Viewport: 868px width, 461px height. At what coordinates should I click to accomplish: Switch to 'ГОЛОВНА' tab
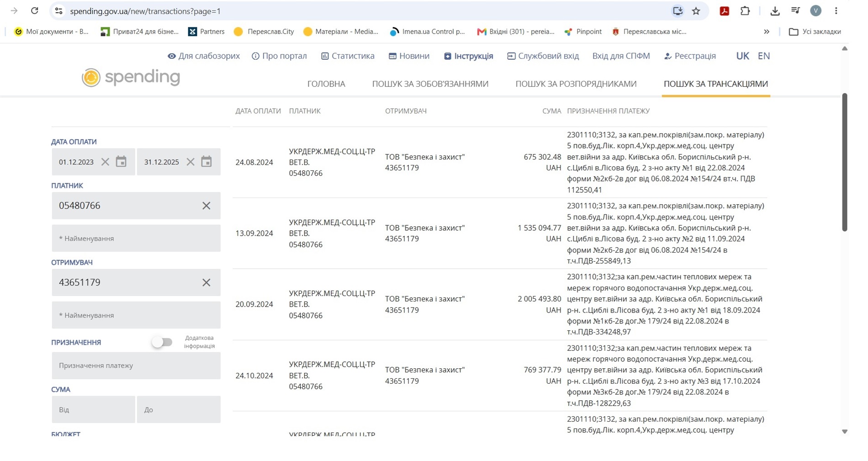tap(326, 84)
